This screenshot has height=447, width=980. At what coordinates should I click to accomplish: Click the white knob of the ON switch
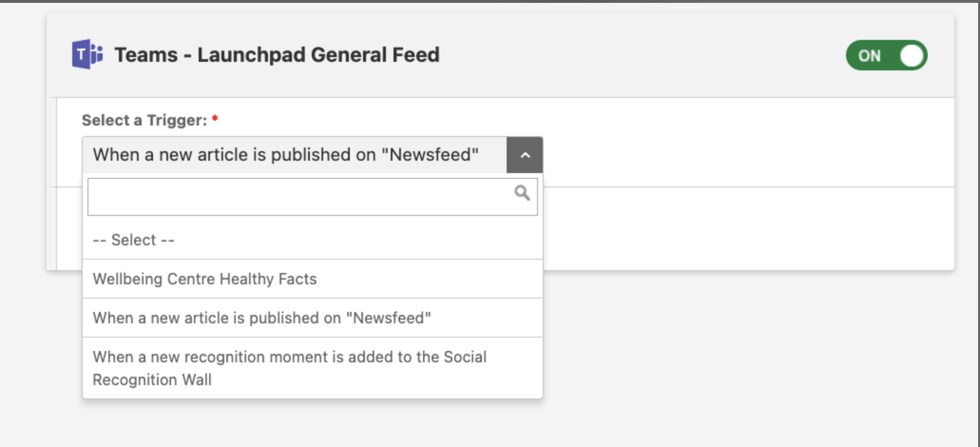pyautogui.click(x=912, y=56)
